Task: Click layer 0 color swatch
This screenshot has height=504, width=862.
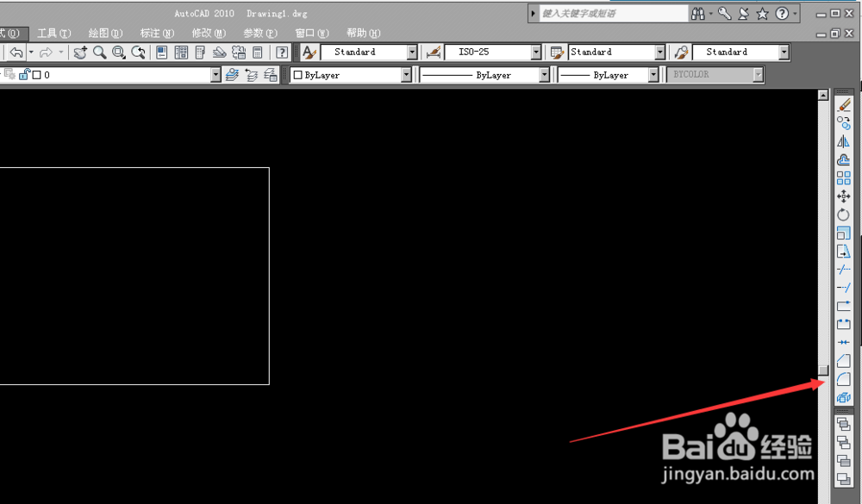Action: (x=37, y=75)
